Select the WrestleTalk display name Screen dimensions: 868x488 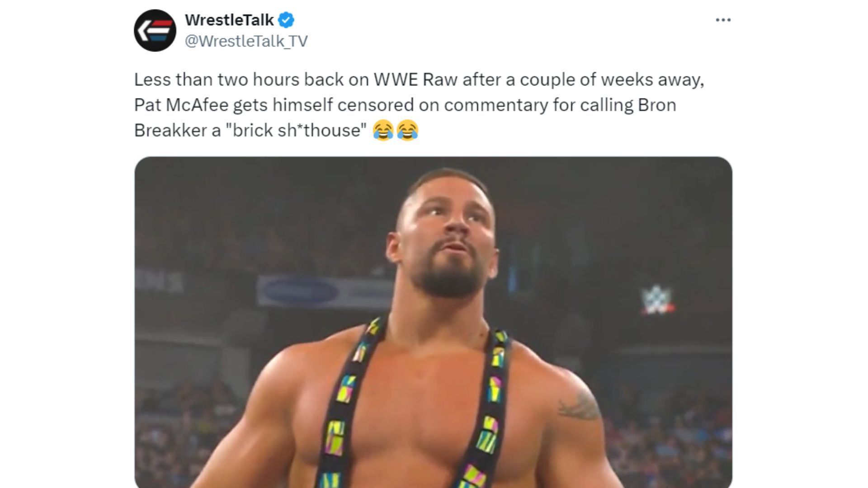pyautogui.click(x=228, y=19)
